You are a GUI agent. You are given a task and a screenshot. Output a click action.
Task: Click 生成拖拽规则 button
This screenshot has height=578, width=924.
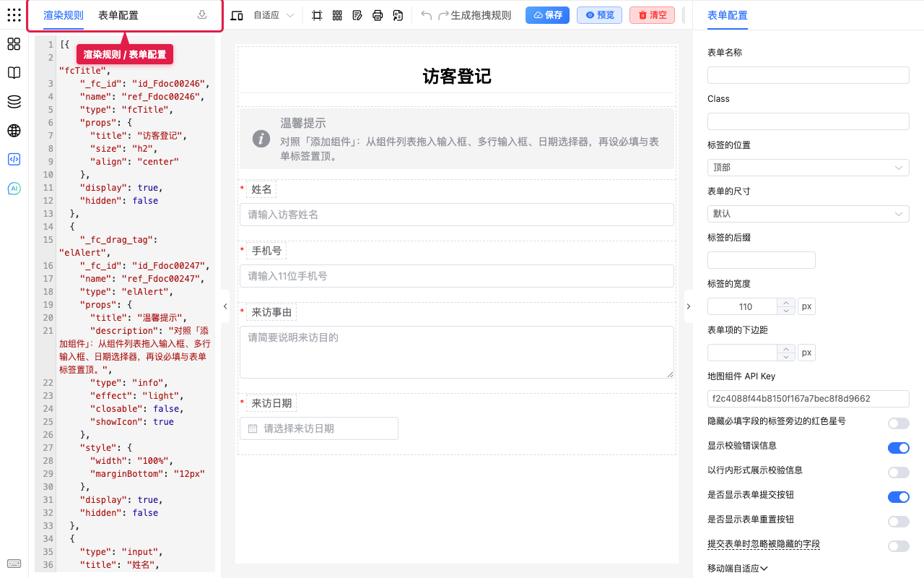point(481,15)
